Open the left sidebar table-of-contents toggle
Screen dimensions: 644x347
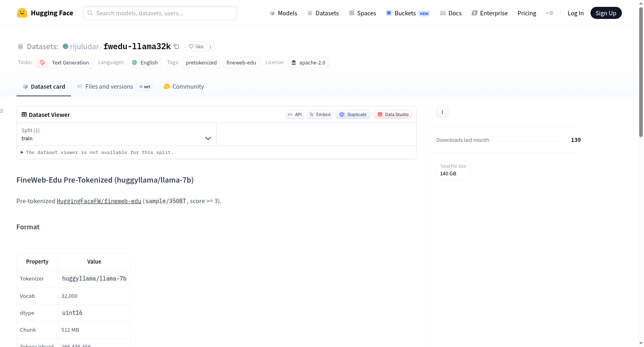tap(2, 111)
